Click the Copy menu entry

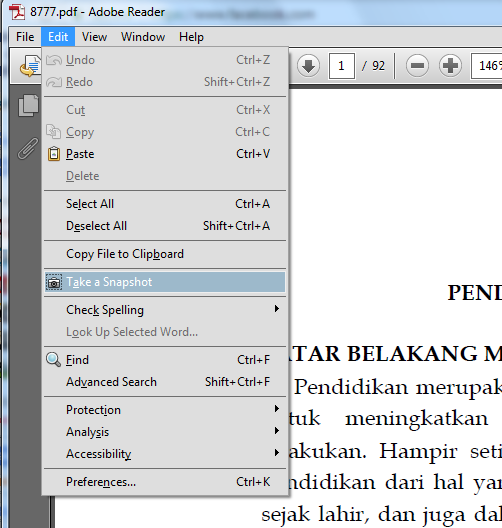pyautogui.click(x=165, y=132)
